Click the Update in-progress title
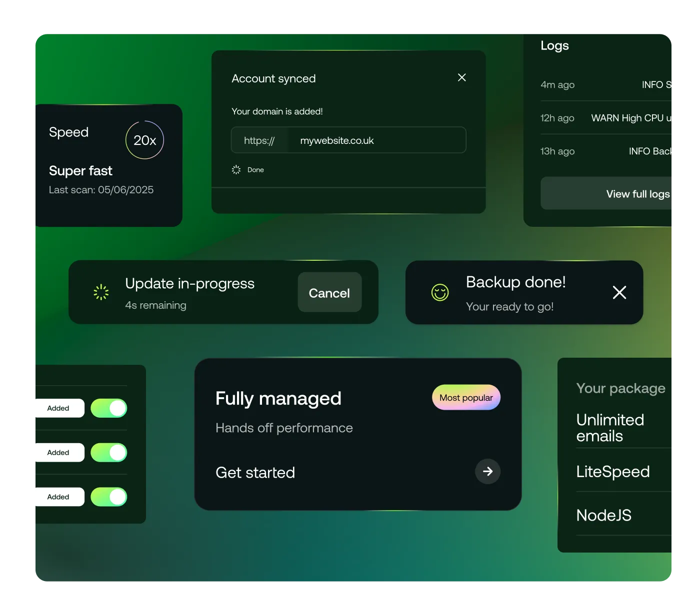700x596 pixels. [189, 284]
